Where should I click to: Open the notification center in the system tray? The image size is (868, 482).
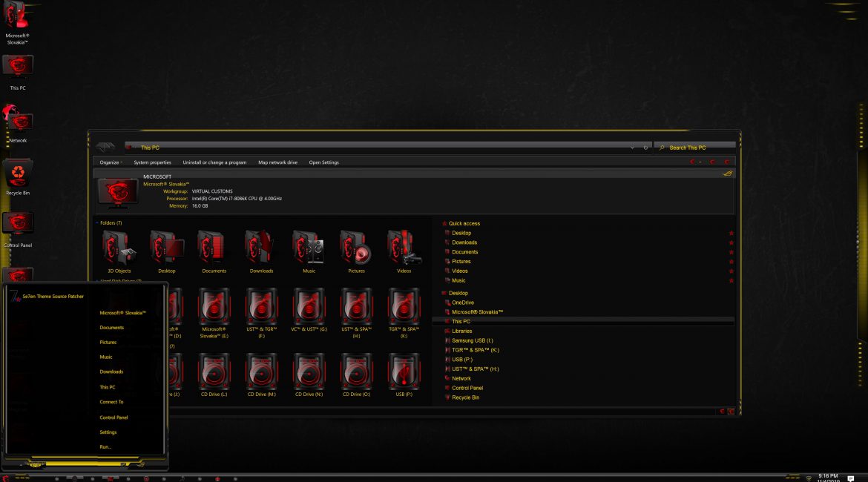851,478
